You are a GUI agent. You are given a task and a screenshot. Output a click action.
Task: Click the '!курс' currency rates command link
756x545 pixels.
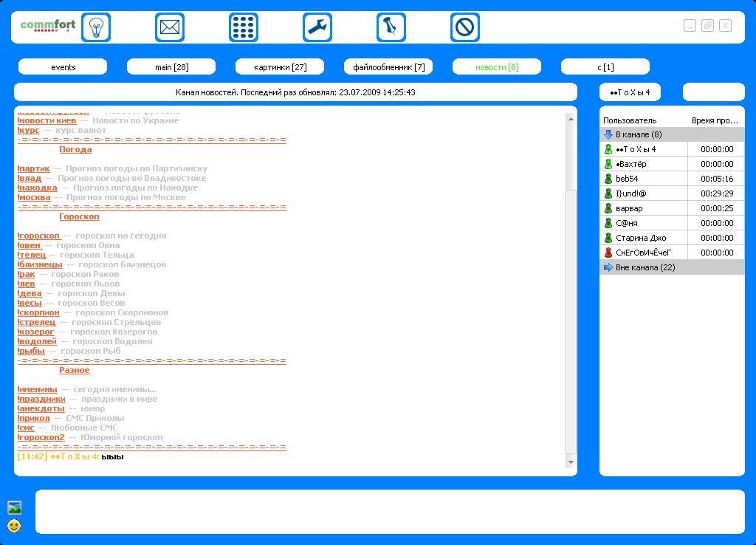click(x=29, y=130)
